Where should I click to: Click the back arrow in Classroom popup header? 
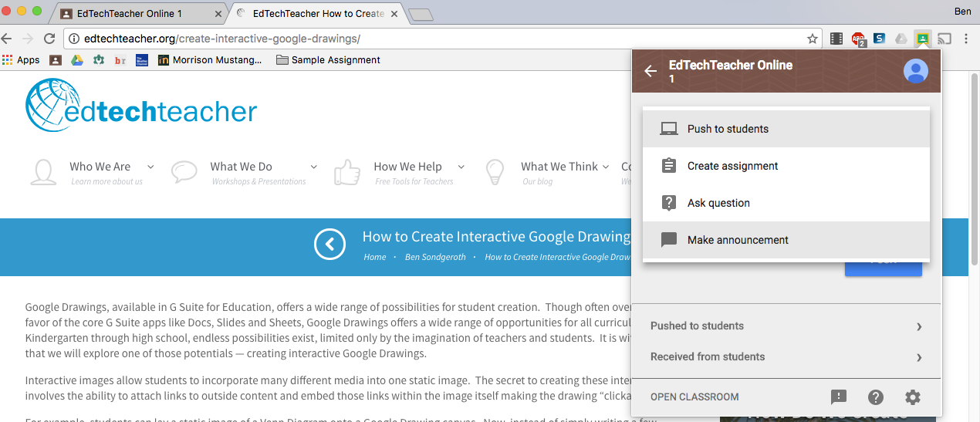click(x=651, y=71)
